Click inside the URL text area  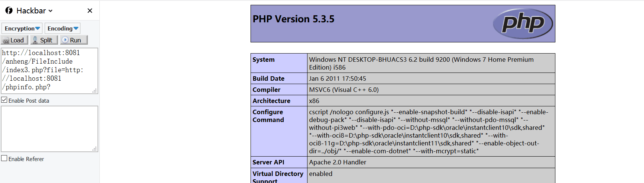pyautogui.click(x=50, y=71)
